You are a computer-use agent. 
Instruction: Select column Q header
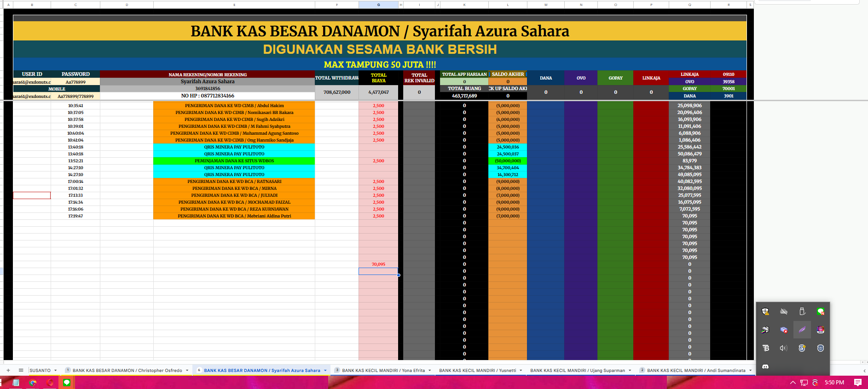coord(689,5)
